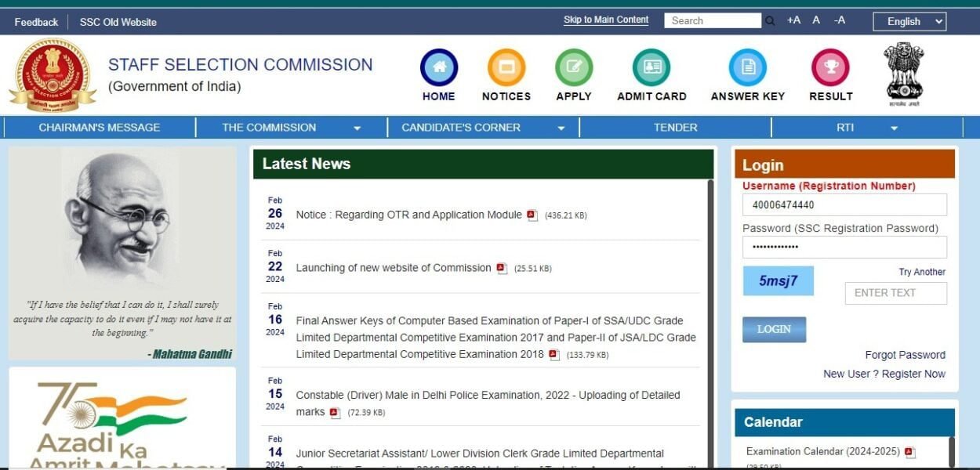Open the Answer Key icon
Image resolution: width=980 pixels, height=470 pixels.
(748, 67)
